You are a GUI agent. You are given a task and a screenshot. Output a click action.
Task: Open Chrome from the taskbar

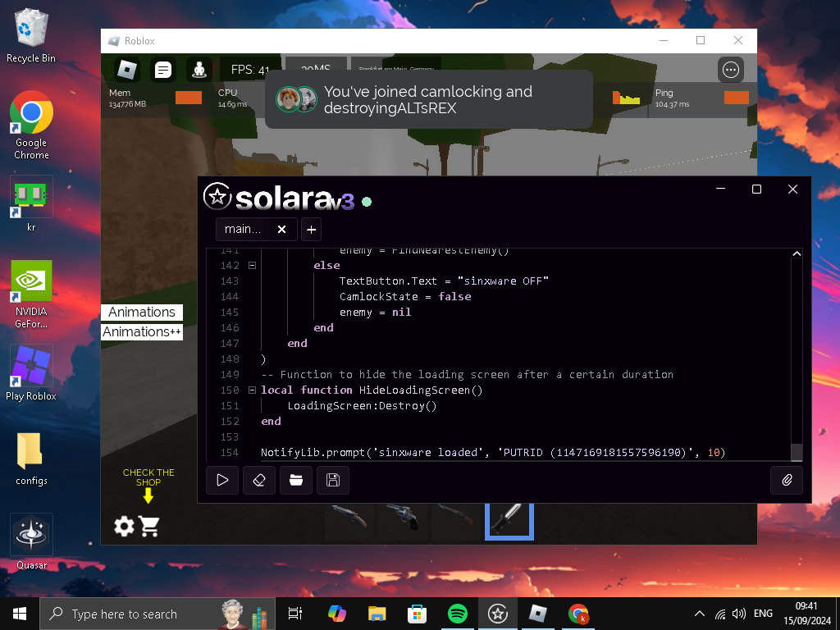578,614
